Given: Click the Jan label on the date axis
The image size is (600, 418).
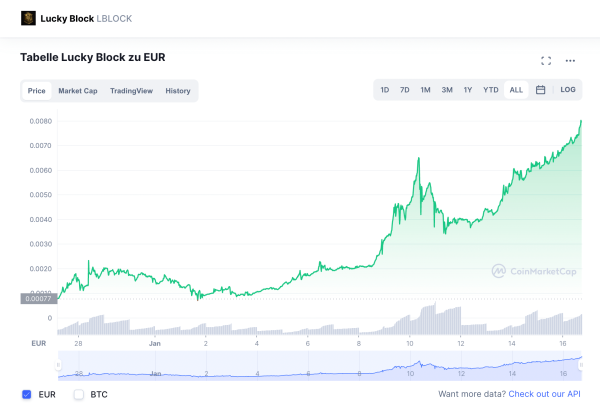Looking at the screenshot, I should point(155,343).
